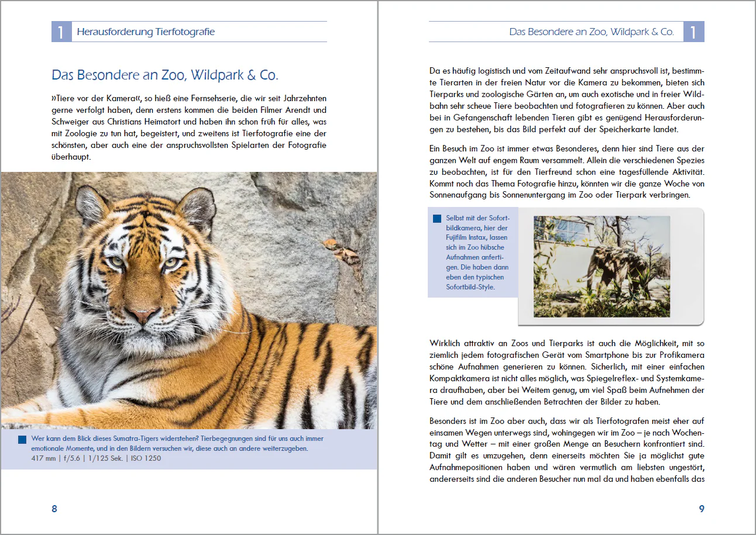This screenshot has width=756, height=535.
Task: Click the paragraph starting 'Wirklich attraktiv an Zoos'
Action: point(566,371)
